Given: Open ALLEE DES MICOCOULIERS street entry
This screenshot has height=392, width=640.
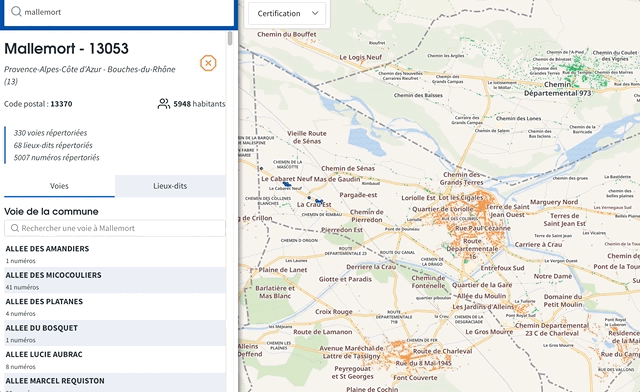Looking at the screenshot, I should (x=115, y=281).
